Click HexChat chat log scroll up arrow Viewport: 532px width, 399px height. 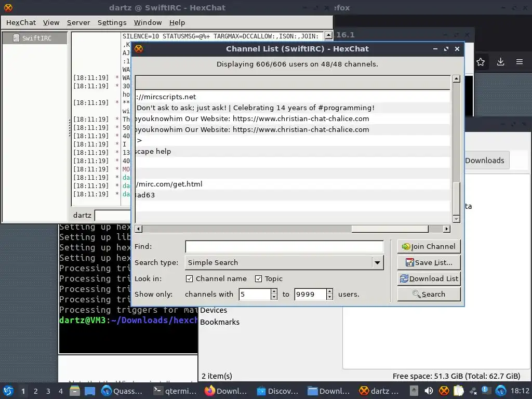(328, 35)
